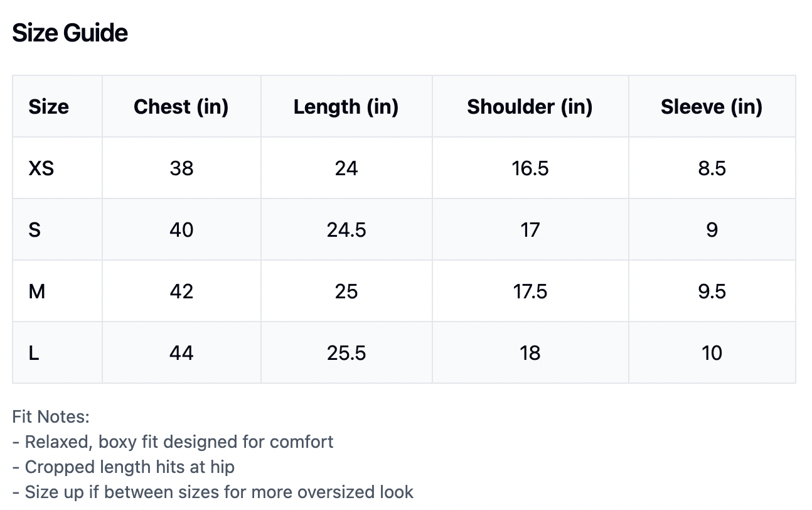
Task: Select the M size row label
Action: [37, 291]
